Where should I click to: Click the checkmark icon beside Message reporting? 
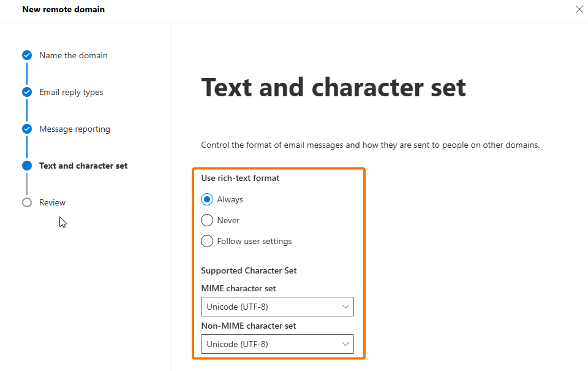point(27,129)
